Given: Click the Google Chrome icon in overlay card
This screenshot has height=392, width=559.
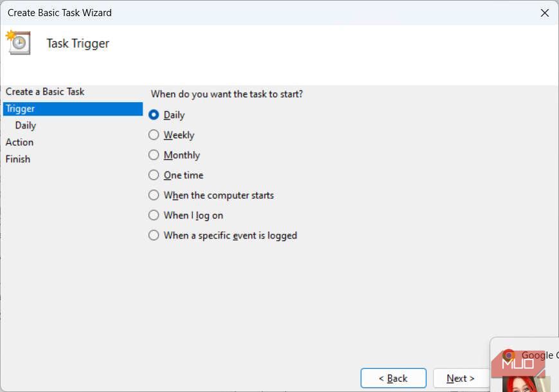Looking at the screenshot, I should (508, 355).
